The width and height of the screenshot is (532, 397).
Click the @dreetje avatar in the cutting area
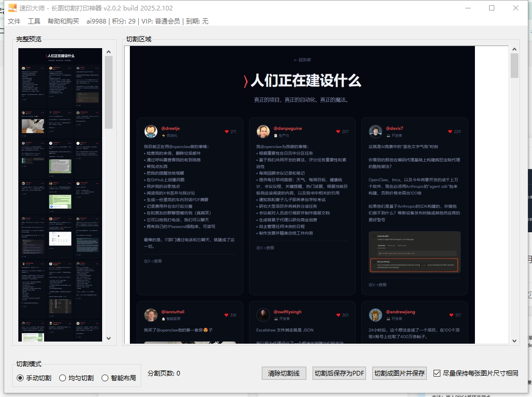pyautogui.click(x=151, y=131)
